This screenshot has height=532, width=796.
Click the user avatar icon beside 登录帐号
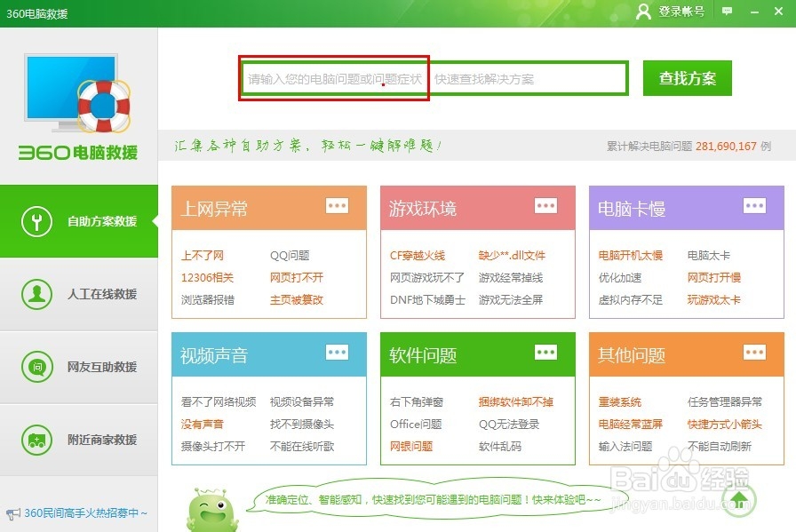(x=642, y=12)
